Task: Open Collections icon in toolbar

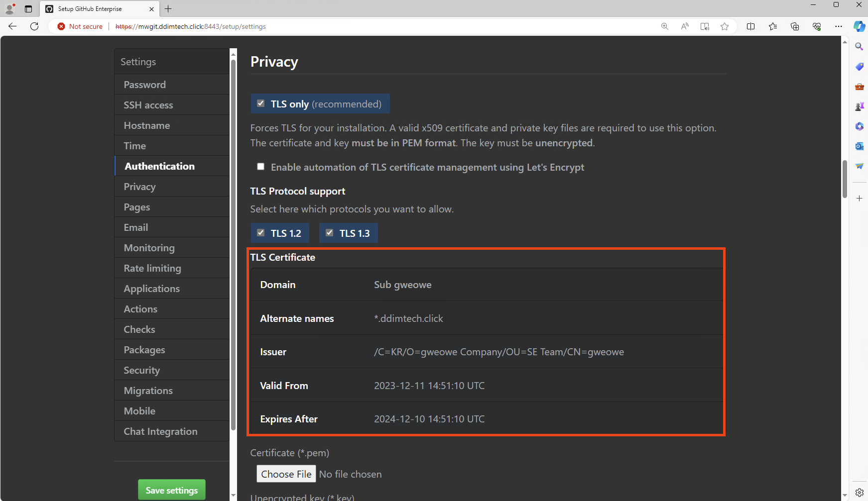Action: tap(795, 26)
